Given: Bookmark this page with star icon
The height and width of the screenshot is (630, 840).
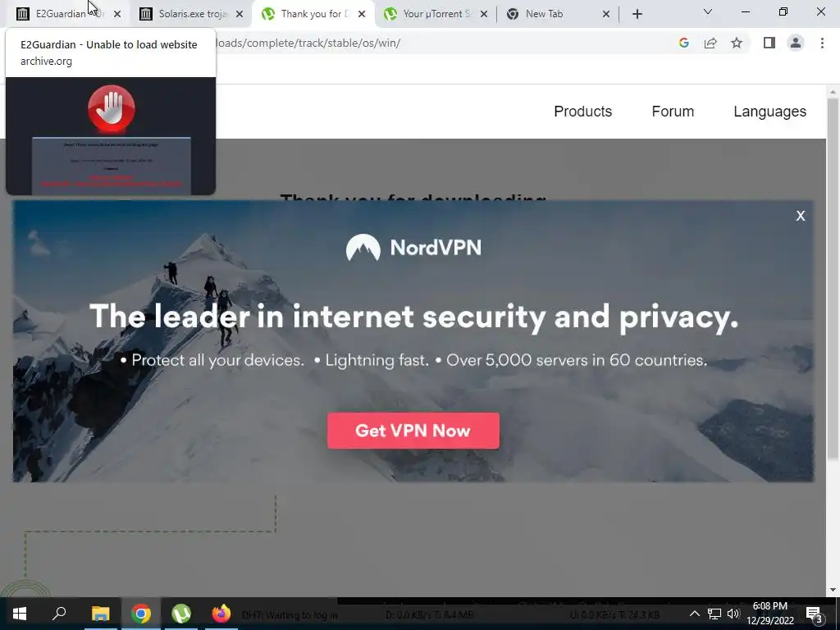Looking at the screenshot, I should (737, 43).
